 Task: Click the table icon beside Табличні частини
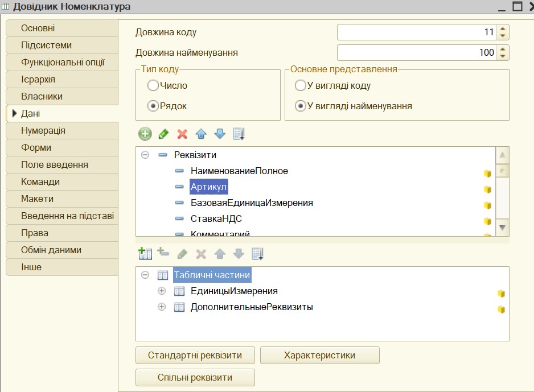(x=163, y=275)
